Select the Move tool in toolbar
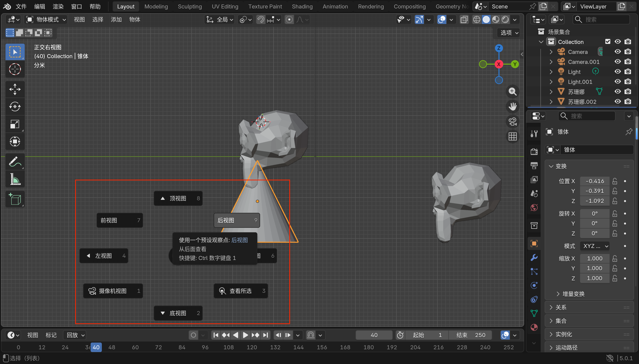The width and height of the screenshot is (639, 364). (15, 89)
